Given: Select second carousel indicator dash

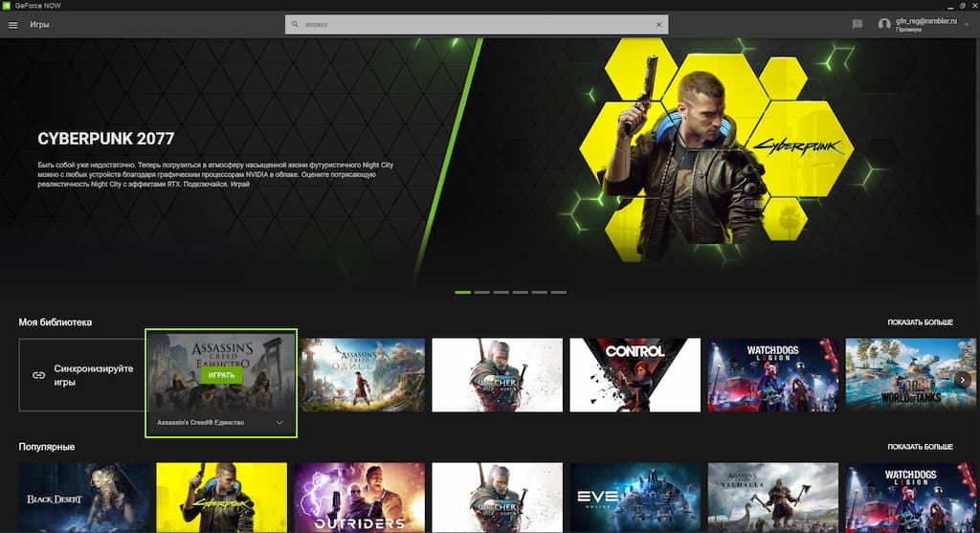Looking at the screenshot, I should click(482, 292).
